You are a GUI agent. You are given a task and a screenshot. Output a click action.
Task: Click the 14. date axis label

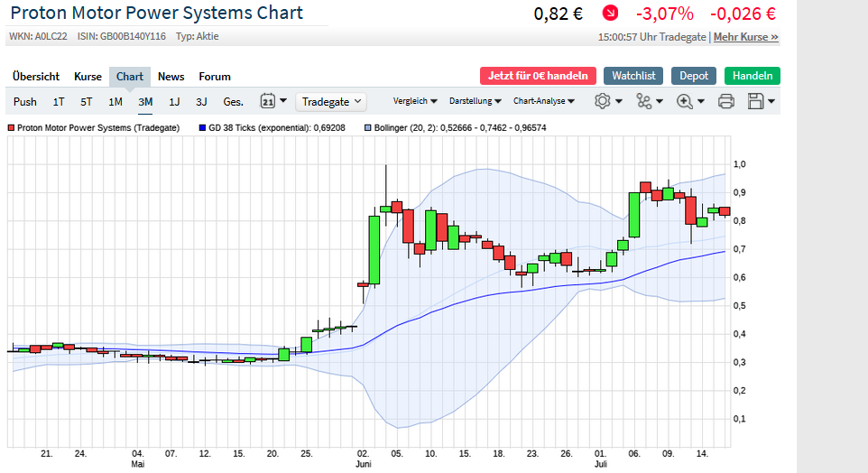click(x=702, y=454)
